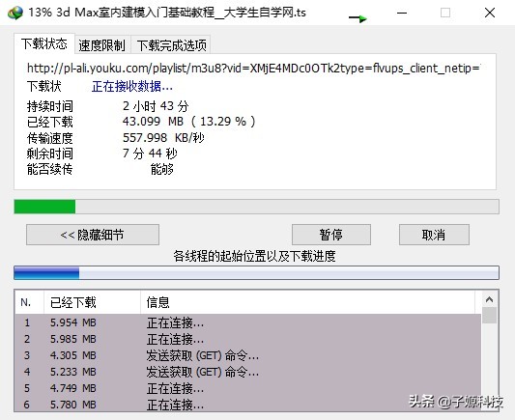Click the 各线程的起始位置以及下载进度 label
Screen dimensions: 515x420
[254, 256]
